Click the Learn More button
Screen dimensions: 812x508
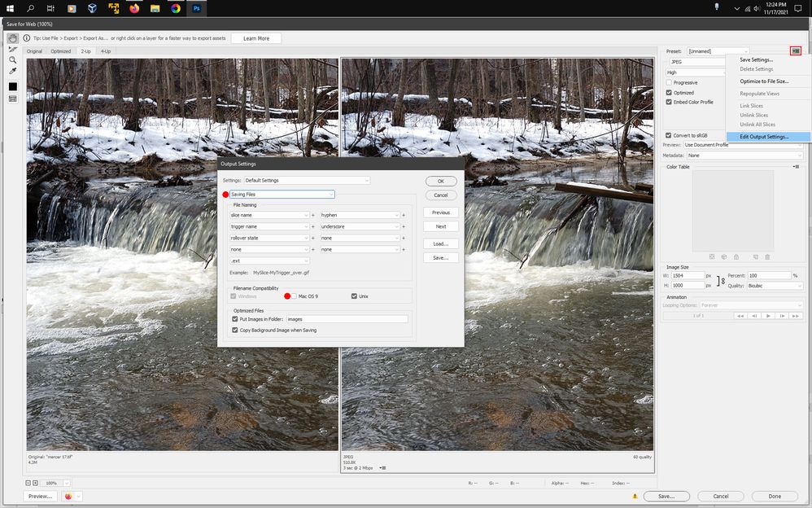(256, 37)
